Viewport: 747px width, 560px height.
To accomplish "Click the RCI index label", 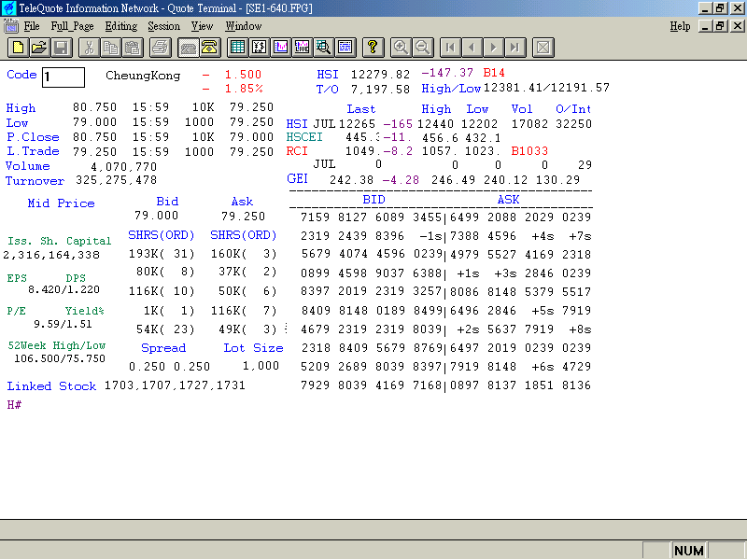I will pyautogui.click(x=297, y=151).
